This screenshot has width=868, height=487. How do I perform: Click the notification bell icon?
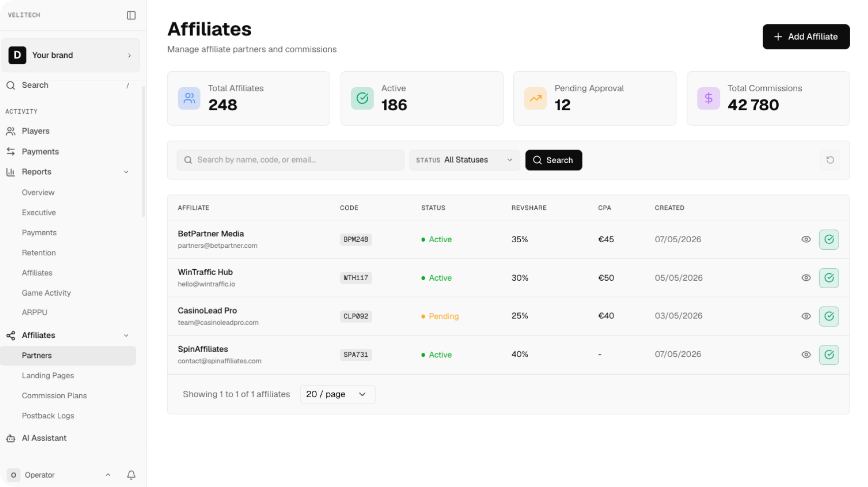(x=131, y=475)
